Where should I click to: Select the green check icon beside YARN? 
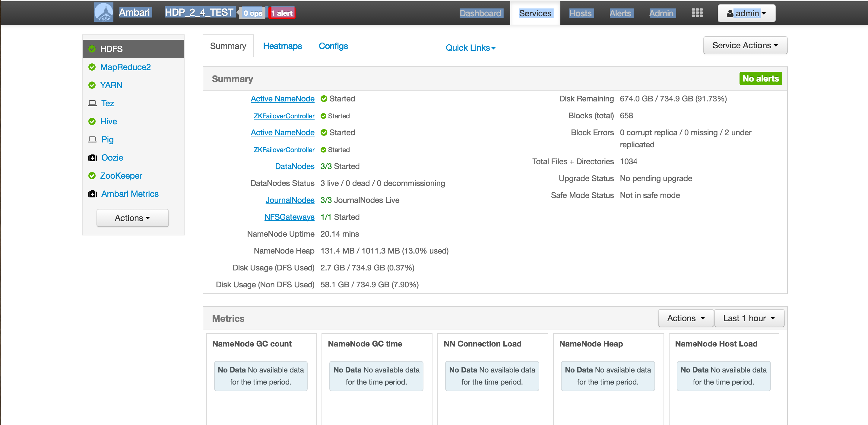(x=92, y=85)
